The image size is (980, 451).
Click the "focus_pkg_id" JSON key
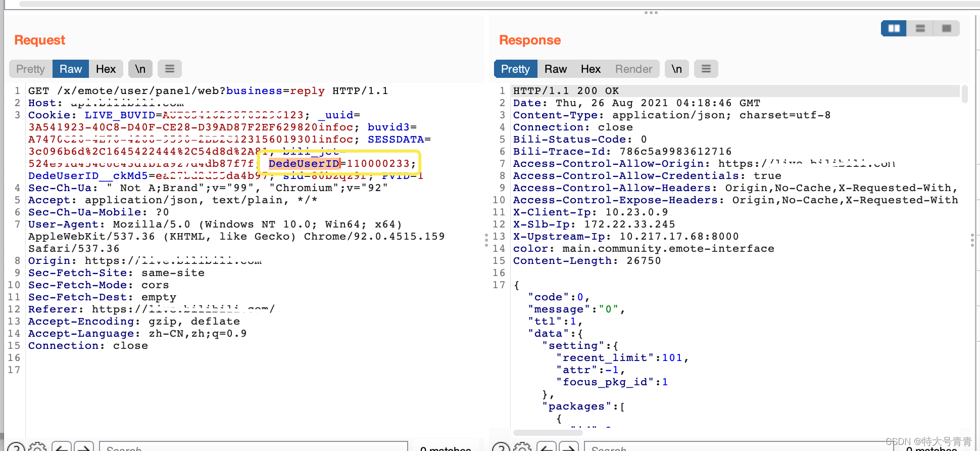point(605,382)
